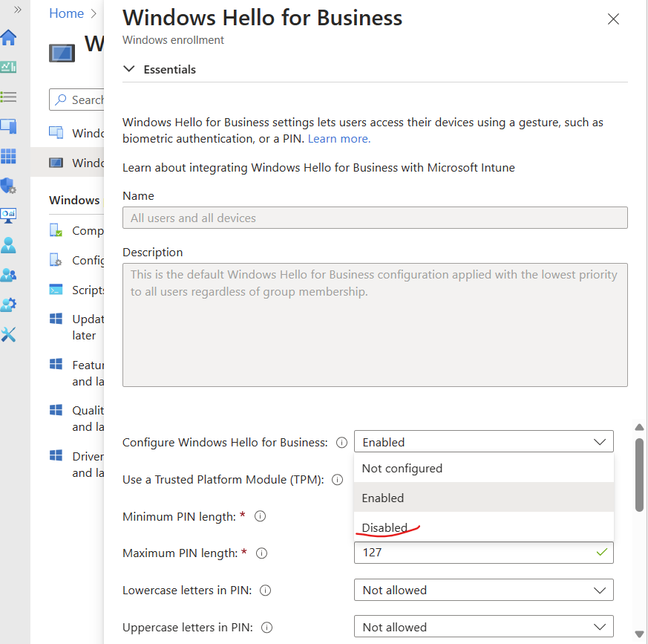Viewport: 648px width, 644px height.
Task: Click the Description text area
Action: [x=375, y=325]
